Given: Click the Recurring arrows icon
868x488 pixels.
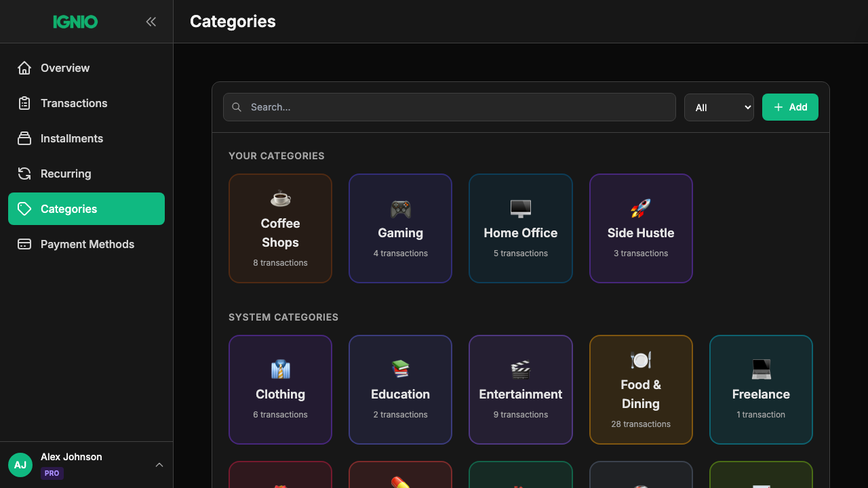Looking at the screenshot, I should click(x=24, y=174).
